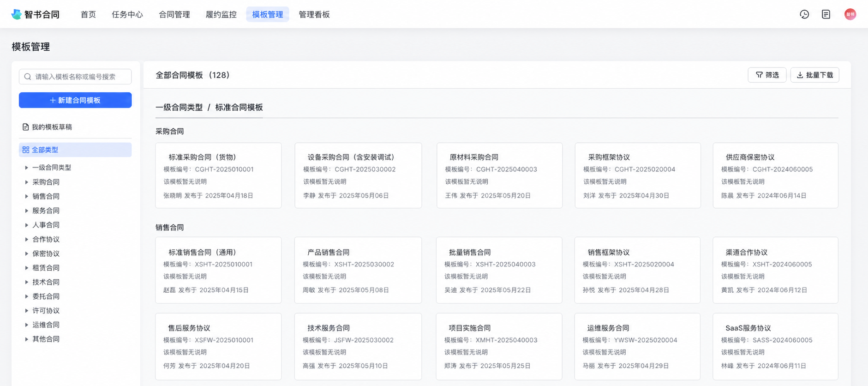The image size is (868, 386).
Task: Open the 技术服务合同 template card
Action: click(358, 347)
